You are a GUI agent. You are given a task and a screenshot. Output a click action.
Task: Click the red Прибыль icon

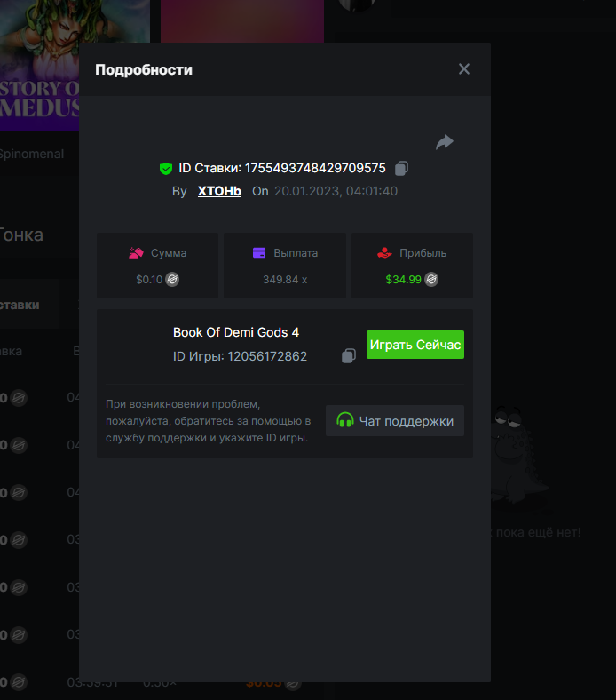pyautogui.click(x=384, y=253)
